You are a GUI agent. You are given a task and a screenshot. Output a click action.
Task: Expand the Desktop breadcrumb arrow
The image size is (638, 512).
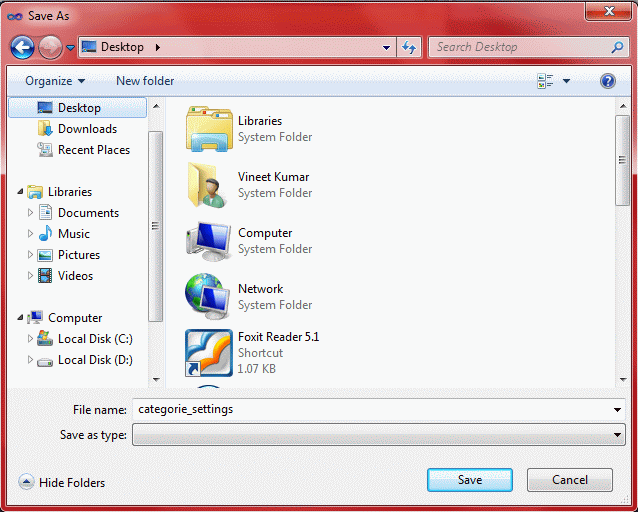(x=158, y=48)
